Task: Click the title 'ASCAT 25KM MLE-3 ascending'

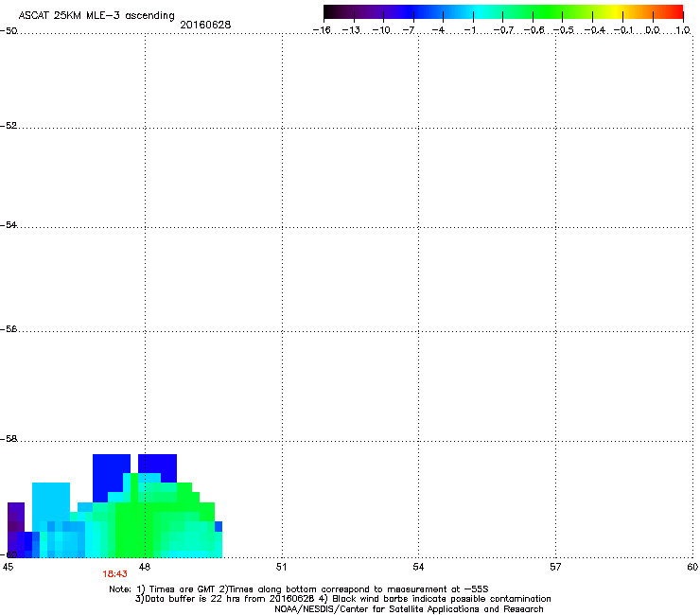Action: tap(96, 15)
